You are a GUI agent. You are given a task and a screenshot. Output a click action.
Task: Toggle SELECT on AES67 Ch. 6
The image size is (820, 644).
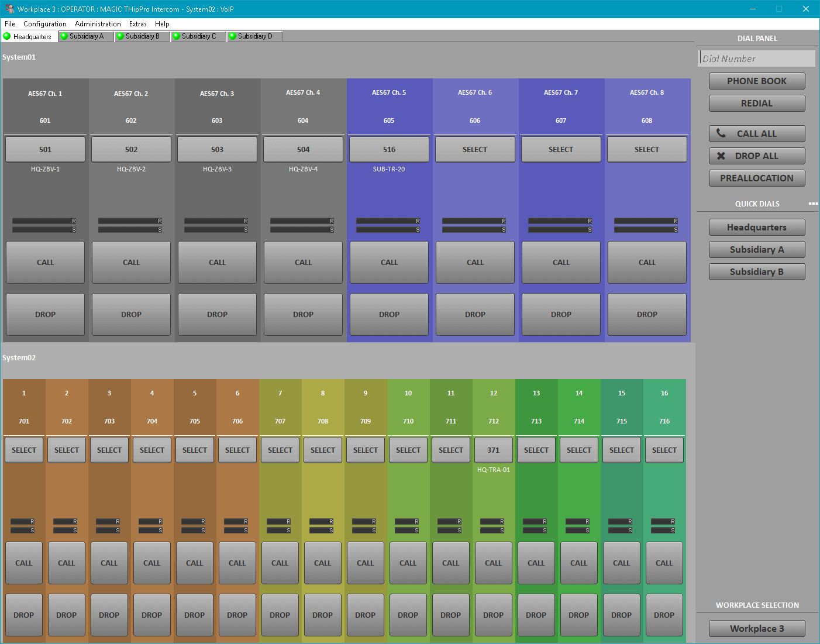tap(475, 149)
